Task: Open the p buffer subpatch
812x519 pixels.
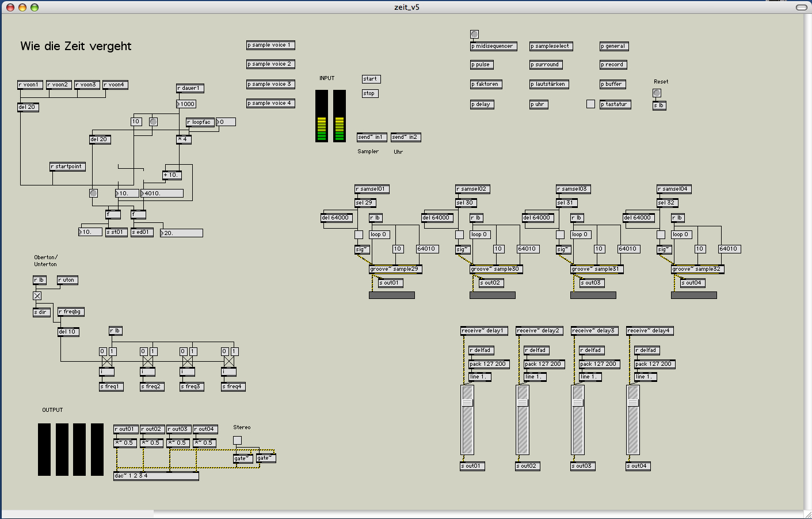Action: 612,84
